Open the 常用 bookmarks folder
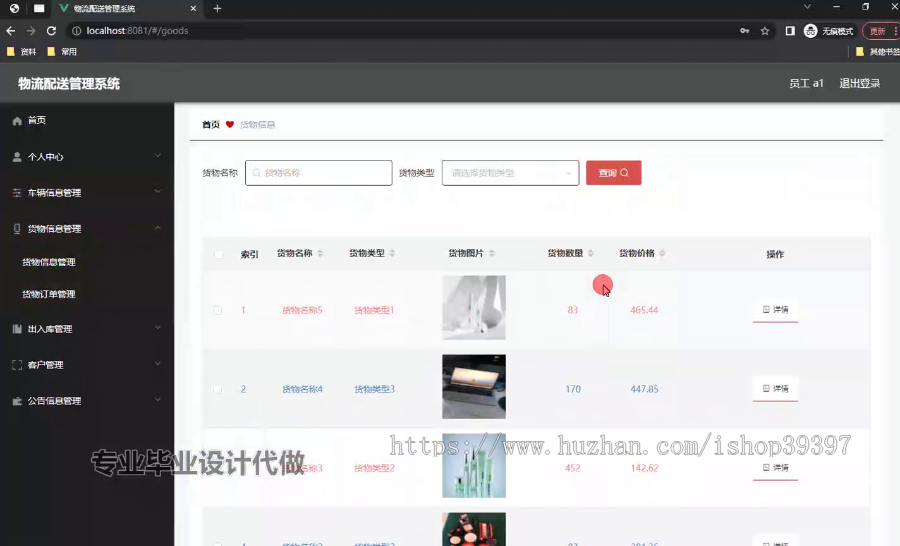This screenshot has height=546, width=900. [x=62, y=52]
